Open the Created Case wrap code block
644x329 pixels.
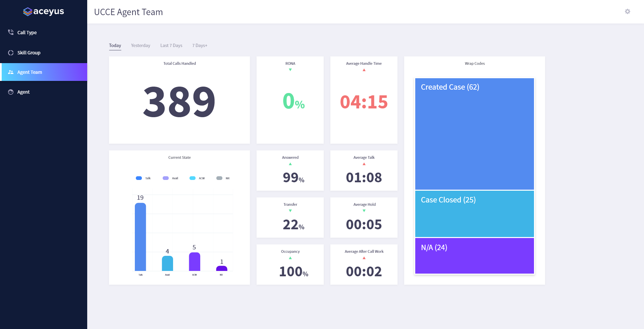tap(474, 134)
